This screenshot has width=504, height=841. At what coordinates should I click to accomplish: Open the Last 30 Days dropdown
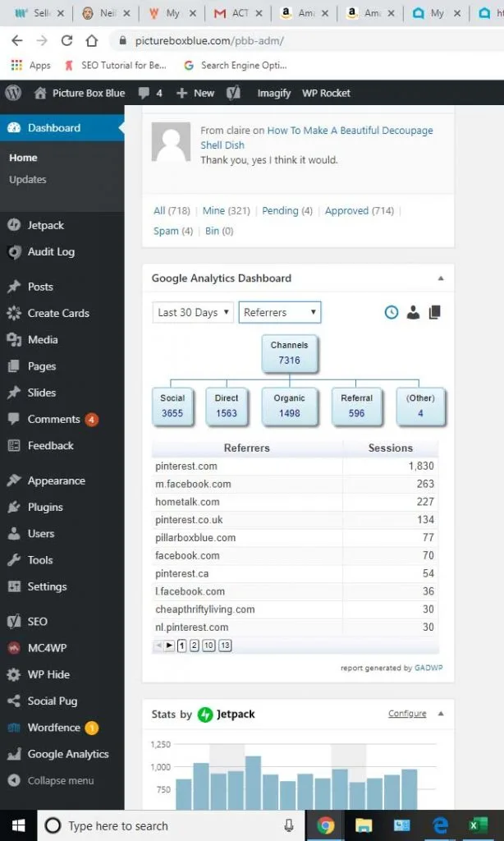[x=193, y=312]
